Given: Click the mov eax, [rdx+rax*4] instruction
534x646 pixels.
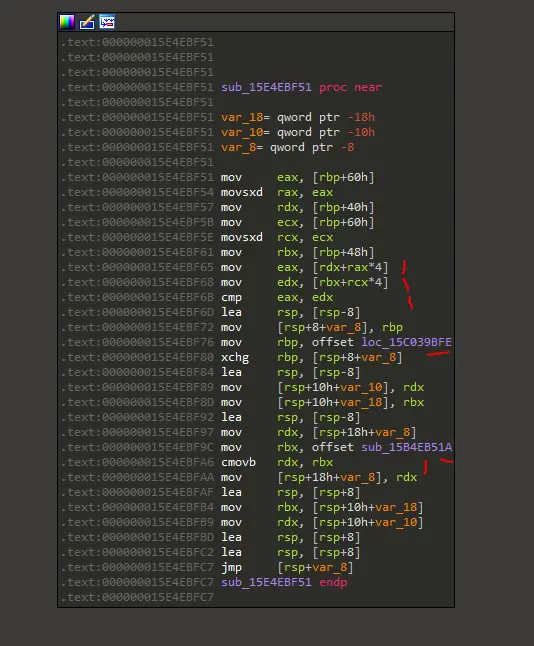Looking at the screenshot, I should (x=304, y=267).
